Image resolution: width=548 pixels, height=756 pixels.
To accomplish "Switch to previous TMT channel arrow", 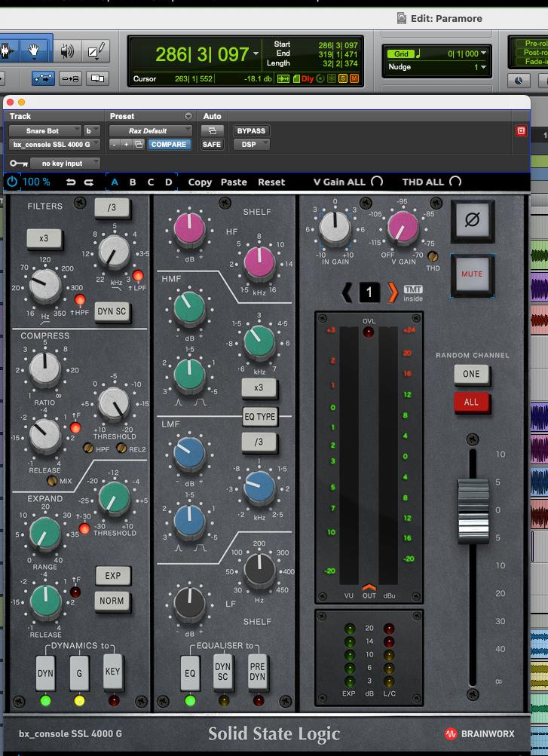I will click(x=347, y=292).
